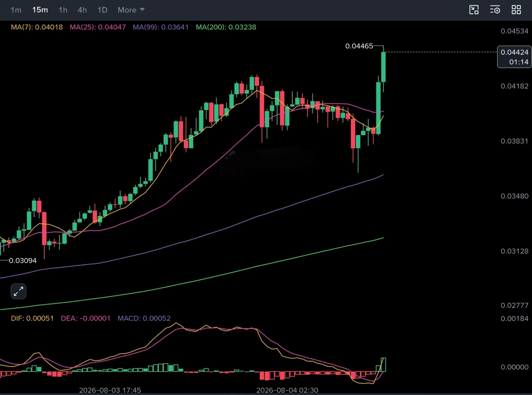Click the MA(99): 0.03641 indicator label
The image size is (532, 395).
161,27
